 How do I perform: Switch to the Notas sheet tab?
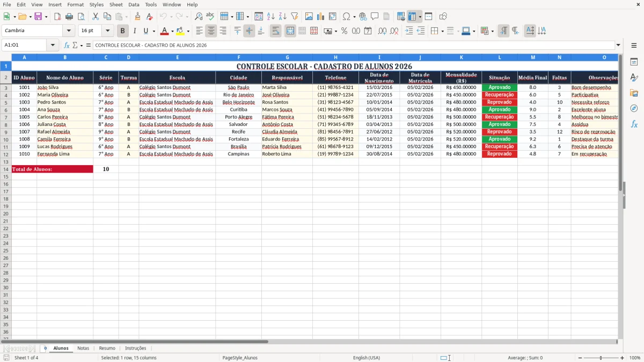point(83,348)
